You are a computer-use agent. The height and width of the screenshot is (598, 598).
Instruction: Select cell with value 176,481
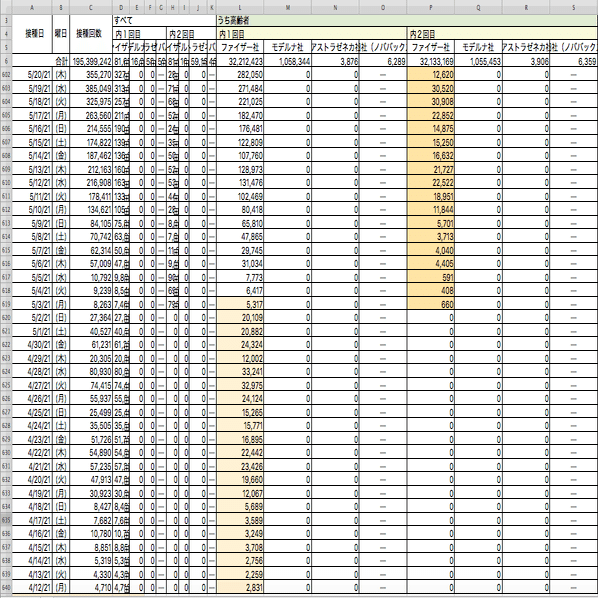coord(240,129)
